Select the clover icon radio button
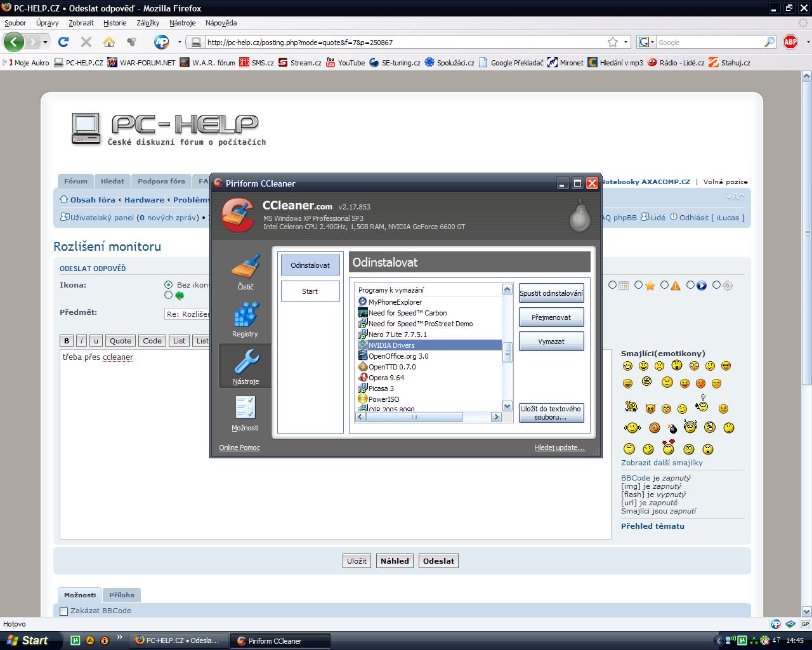Image resolution: width=812 pixels, height=650 pixels. [x=168, y=295]
